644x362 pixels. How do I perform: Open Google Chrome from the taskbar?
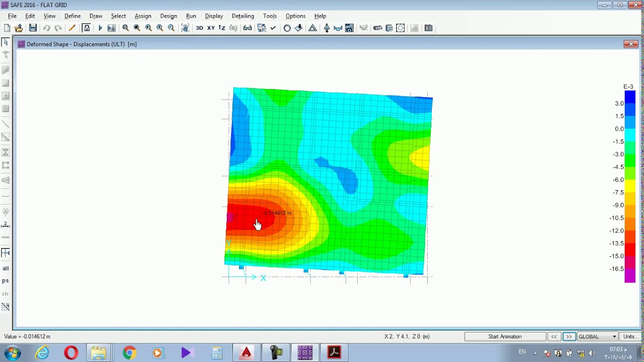tap(129, 353)
